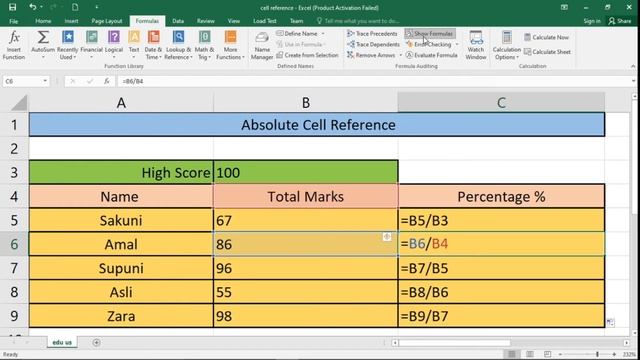Switch to the Page Layout tab
The image size is (640, 360).
(x=107, y=21)
